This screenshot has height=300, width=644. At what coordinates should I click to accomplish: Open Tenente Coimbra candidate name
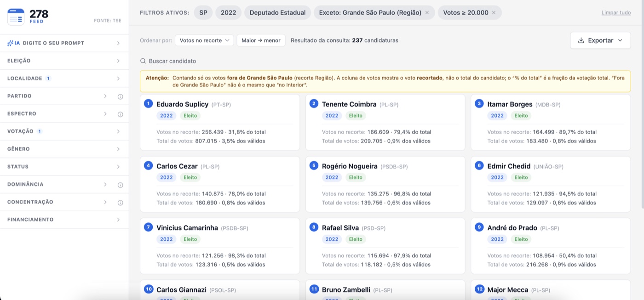pyautogui.click(x=349, y=104)
